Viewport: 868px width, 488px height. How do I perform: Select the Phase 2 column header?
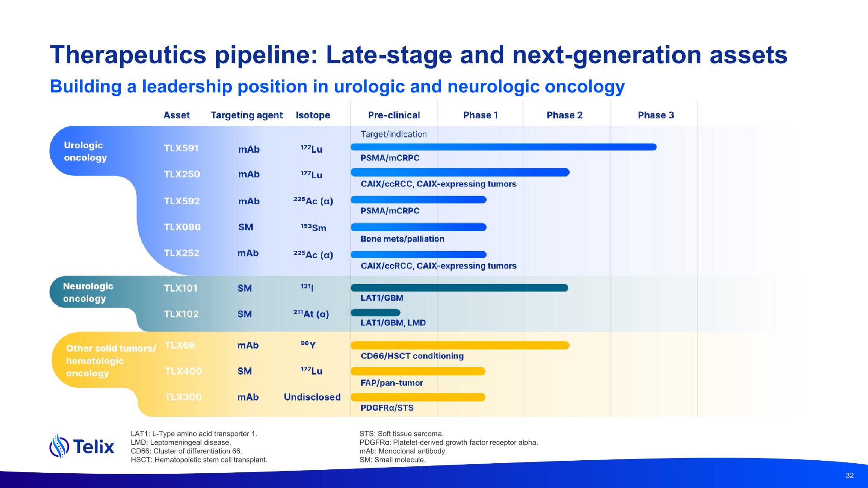coord(564,115)
